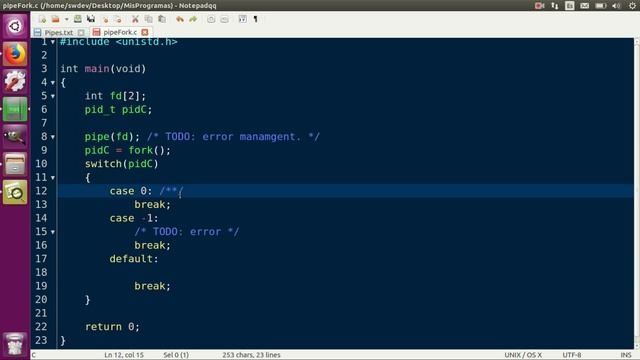The width and height of the screenshot is (640, 360).
Task: Click the 'TODO: error manamgent.' comment
Action: 233,137
